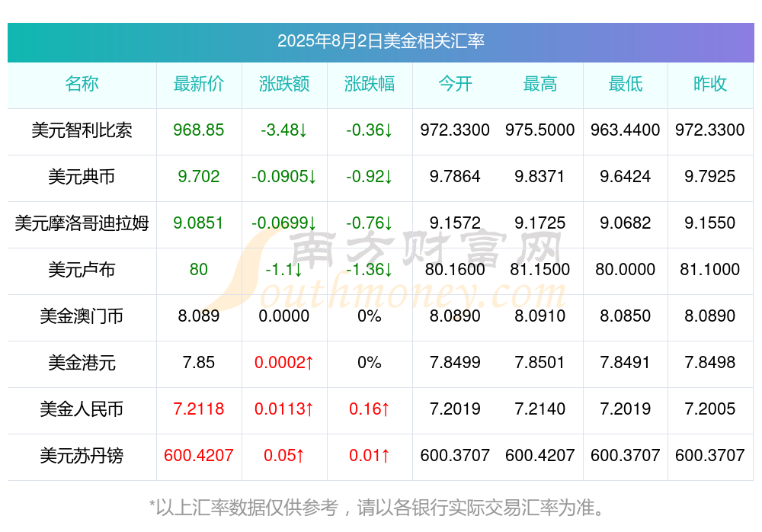Click change amount -0.0905↓
Viewport: 762px width, 532px height.
(283, 176)
